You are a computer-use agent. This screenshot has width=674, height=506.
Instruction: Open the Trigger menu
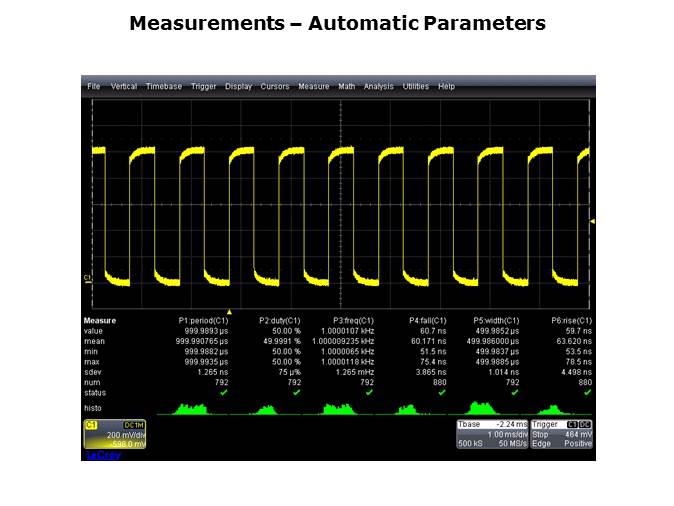click(203, 87)
